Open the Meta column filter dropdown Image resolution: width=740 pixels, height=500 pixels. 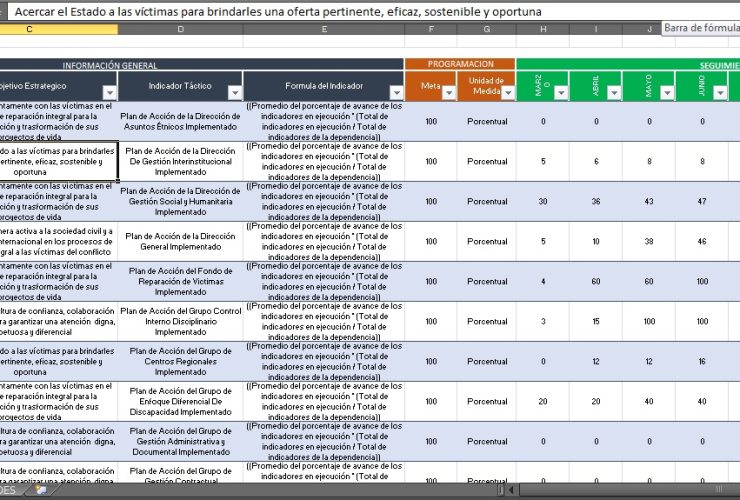(x=449, y=93)
